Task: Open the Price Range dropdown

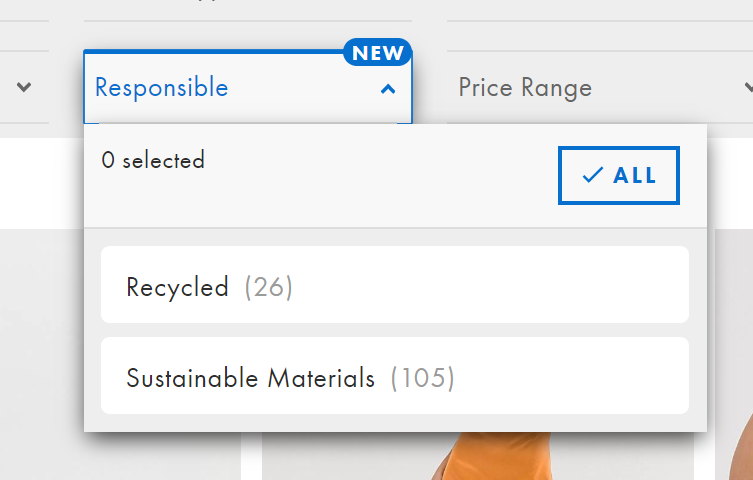Action: click(600, 87)
